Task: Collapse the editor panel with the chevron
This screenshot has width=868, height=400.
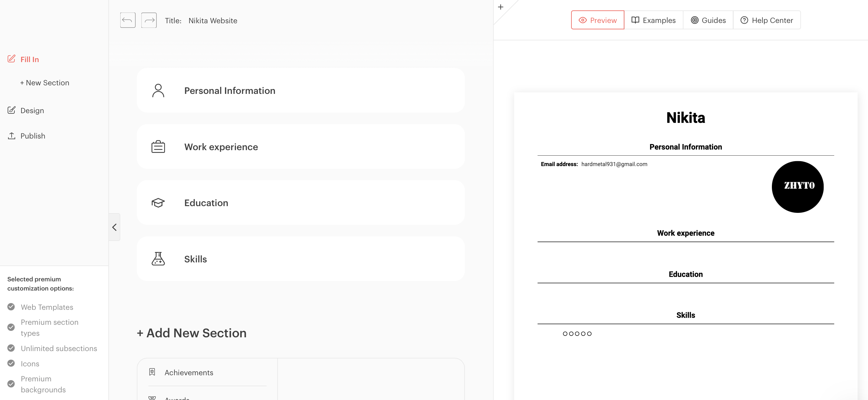Action: click(x=114, y=227)
